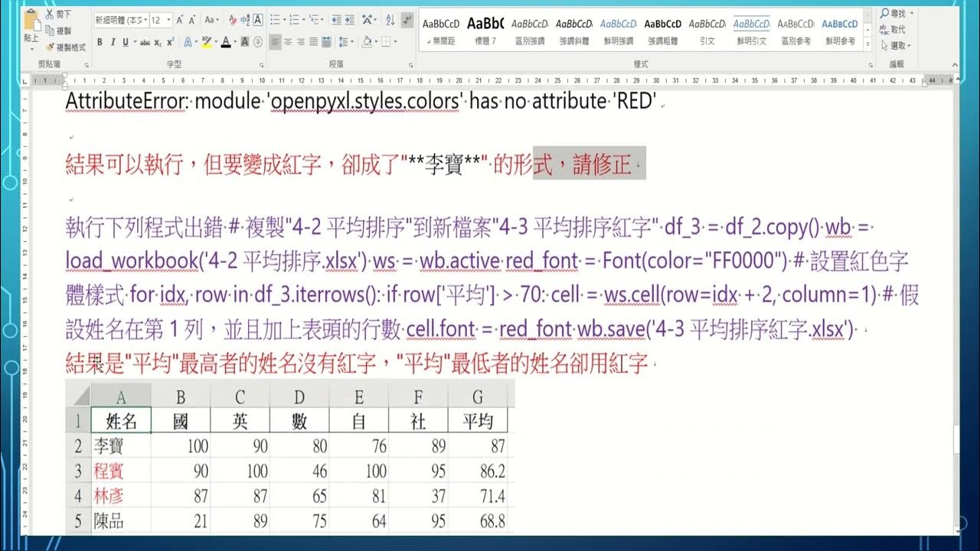980x551 pixels.
Task: Toggle Subscript formatting
Action: pyautogui.click(x=158, y=42)
